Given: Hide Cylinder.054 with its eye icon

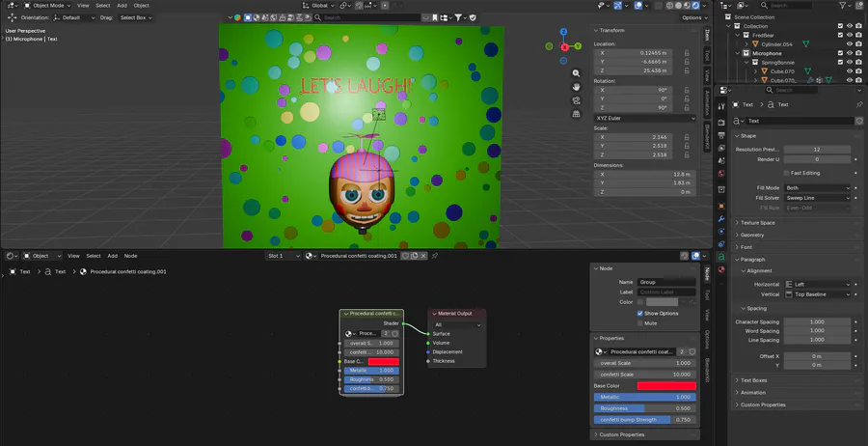Looking at the screenshot, I should [x=850, y=43].
